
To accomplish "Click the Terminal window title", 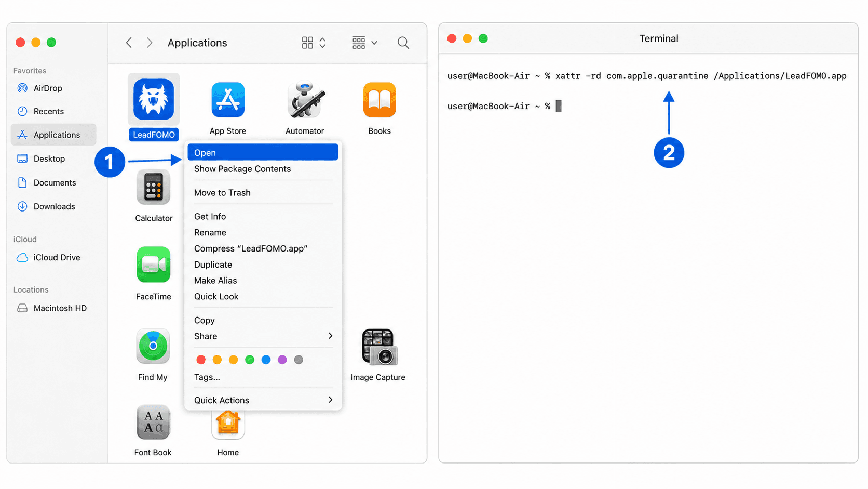I will coord(659,38).
